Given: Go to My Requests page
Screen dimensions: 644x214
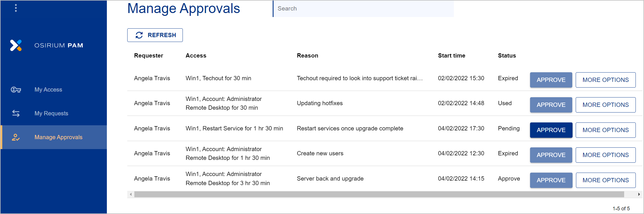Looking at the screenshot, I should pos(51,113).
